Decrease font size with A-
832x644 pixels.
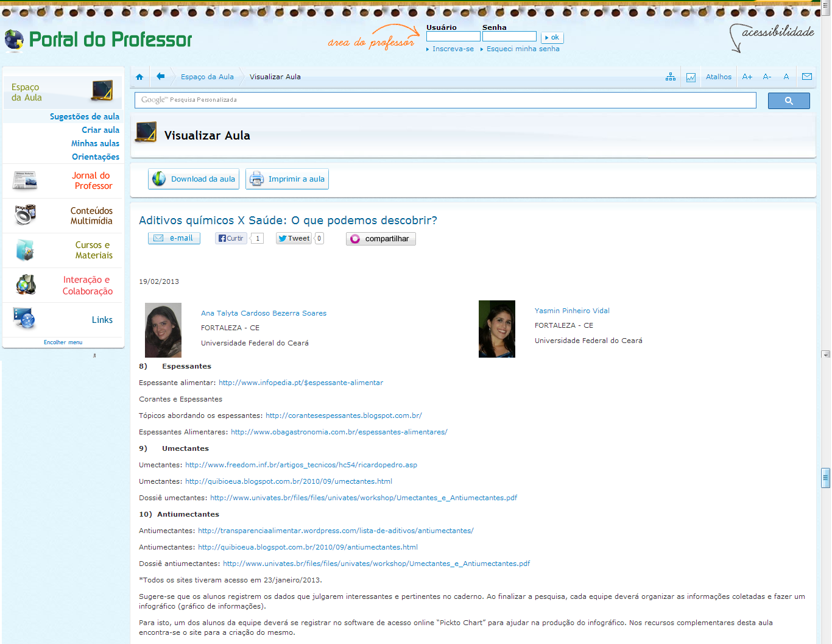coord(767,77)
